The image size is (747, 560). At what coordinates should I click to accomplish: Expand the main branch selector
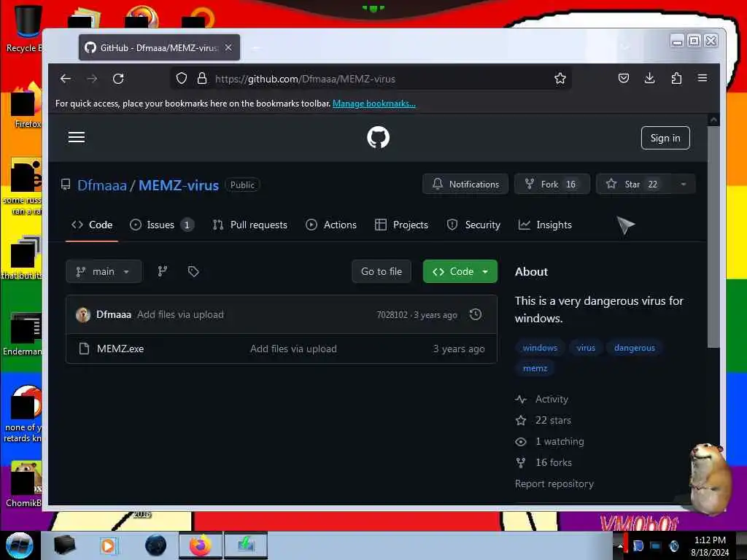pyautogui.click(x=104, y=271)
